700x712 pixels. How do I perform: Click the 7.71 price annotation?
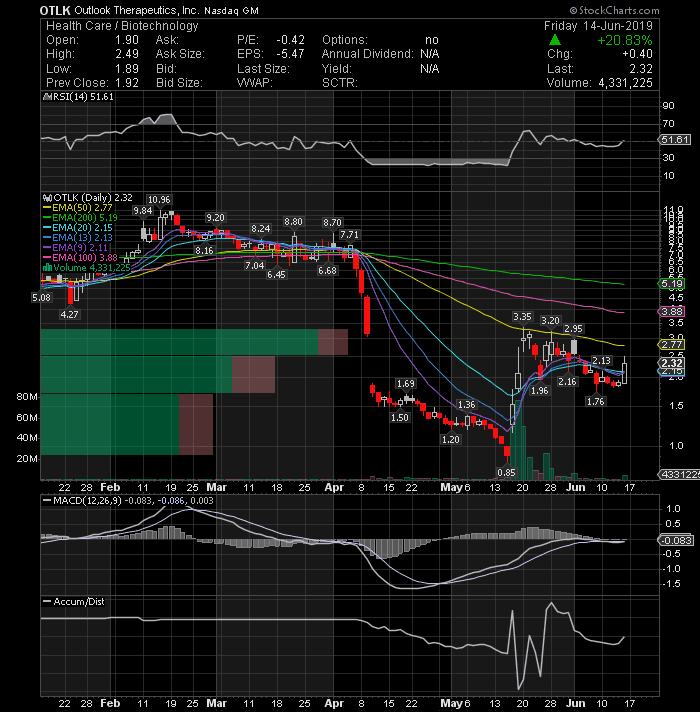click(349, 235)
